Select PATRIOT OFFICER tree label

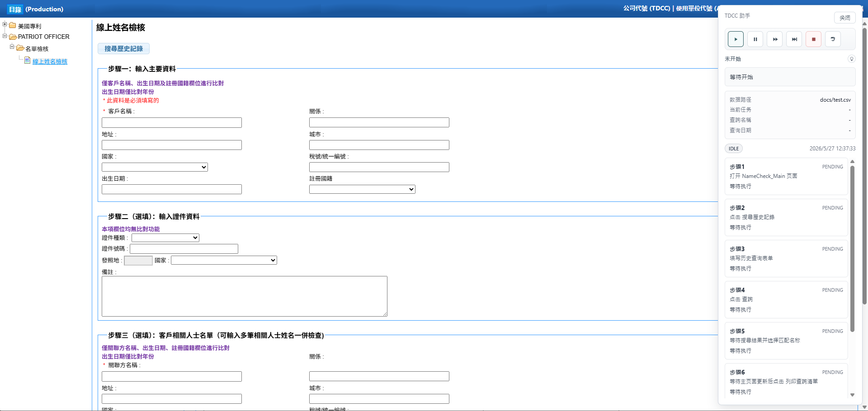coord(44,37)
